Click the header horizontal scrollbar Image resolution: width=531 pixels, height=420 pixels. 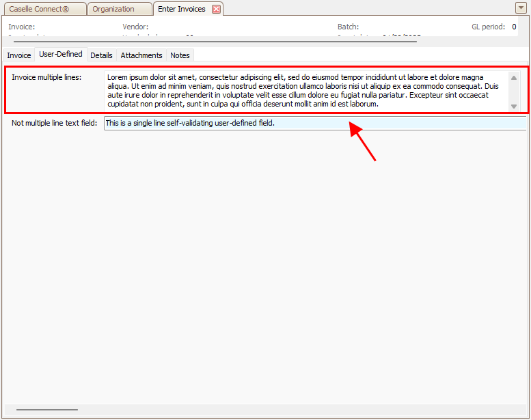tap(215, 42)
